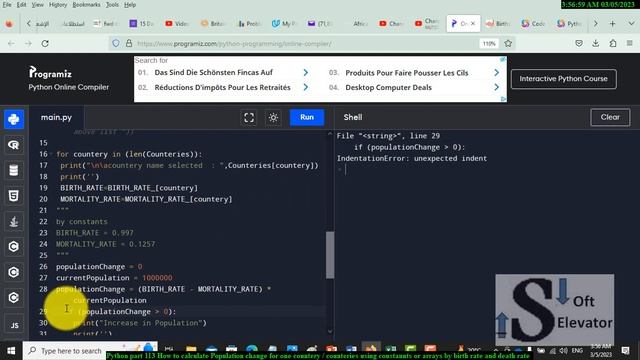Clear the Shell output
Viewport: 640px width, 360px height.
(x=610, y=117)
